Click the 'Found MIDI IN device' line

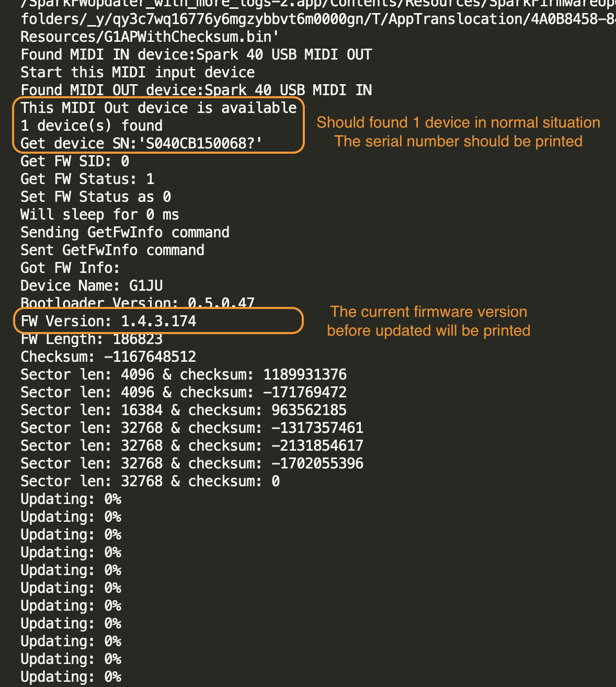(x=197, y=54)
